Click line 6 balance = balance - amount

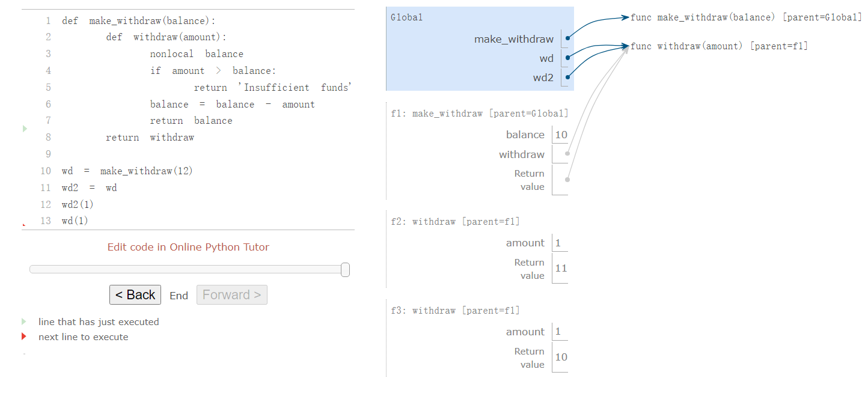232,104
